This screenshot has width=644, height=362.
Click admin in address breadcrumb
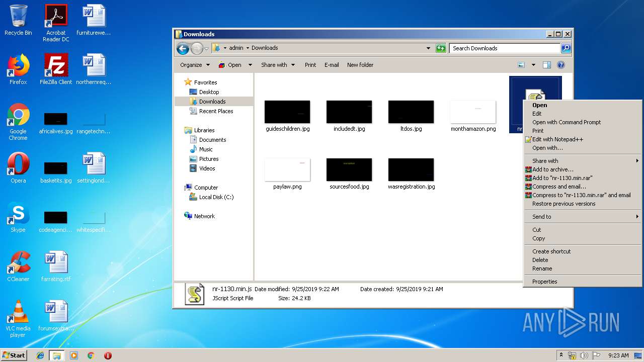point(236,48)
